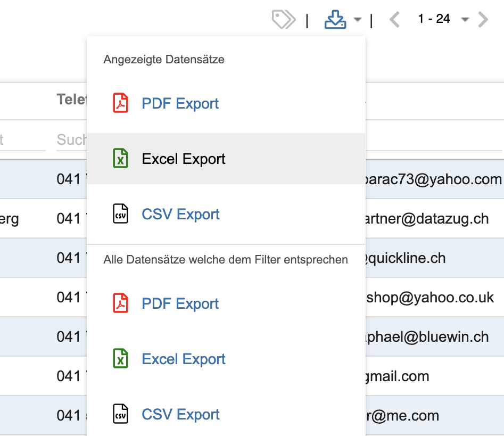The width and height of the screenshot is (504, 436).
Task: Expand the arrow beside the export icon
Action: 358,20
